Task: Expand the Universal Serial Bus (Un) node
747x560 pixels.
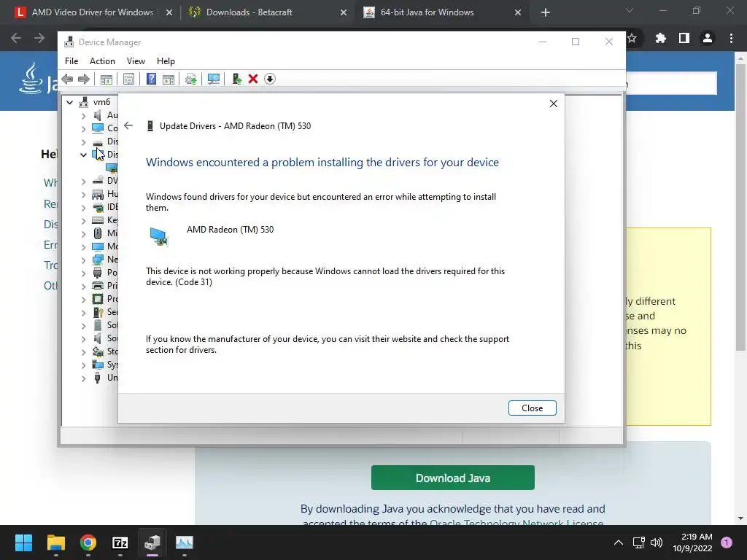Action: click(x=83, y=378)
